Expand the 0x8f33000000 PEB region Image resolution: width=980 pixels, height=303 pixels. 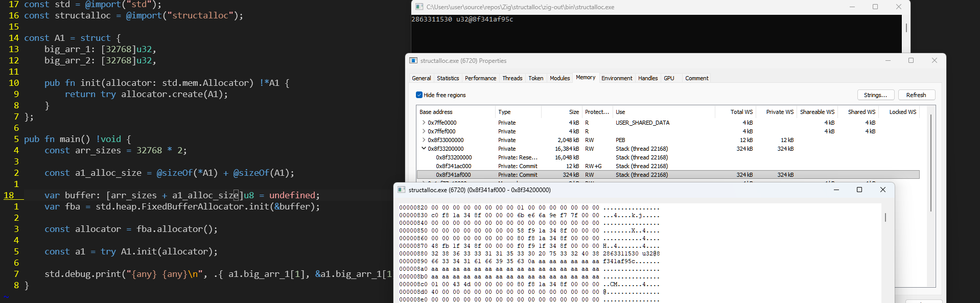tap(424, 140)
